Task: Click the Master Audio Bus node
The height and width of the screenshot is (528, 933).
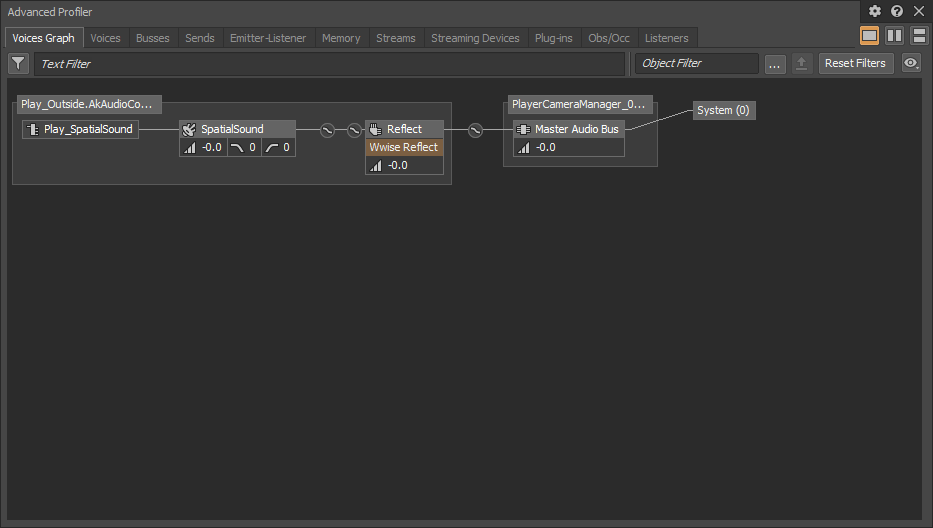Action: coord(568,129)
